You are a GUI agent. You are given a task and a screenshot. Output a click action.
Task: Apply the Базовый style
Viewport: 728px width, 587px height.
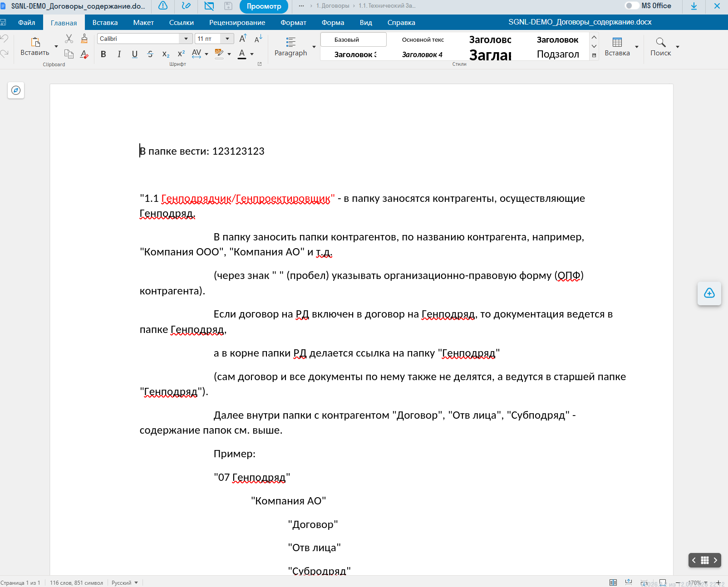click(354, 39)
